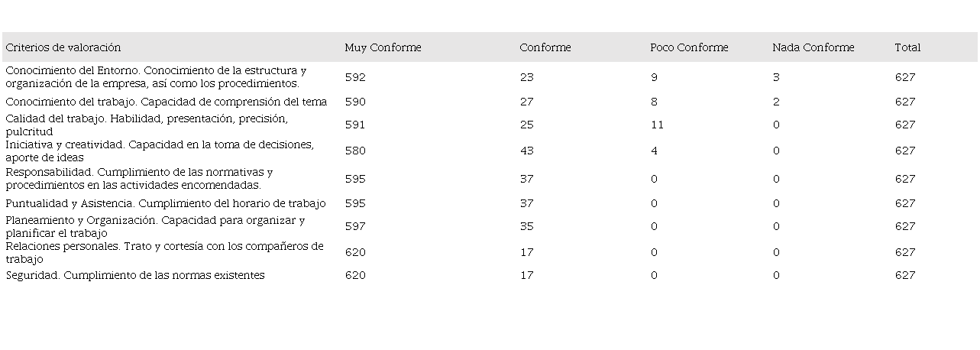Click the Nada Conforme column header
The image size is (980, 350).
coord(813,47)
